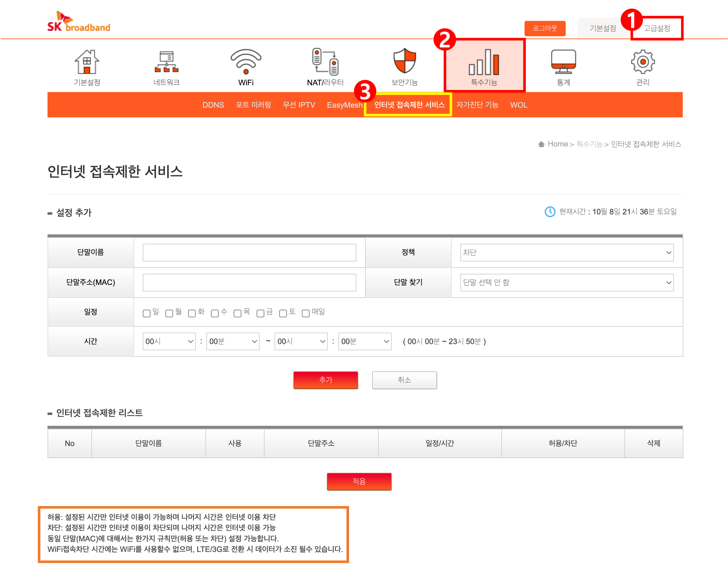Click the 단말주소(MAC) input field
This screenshot has width=728, height=576.
tap(249, 283)
